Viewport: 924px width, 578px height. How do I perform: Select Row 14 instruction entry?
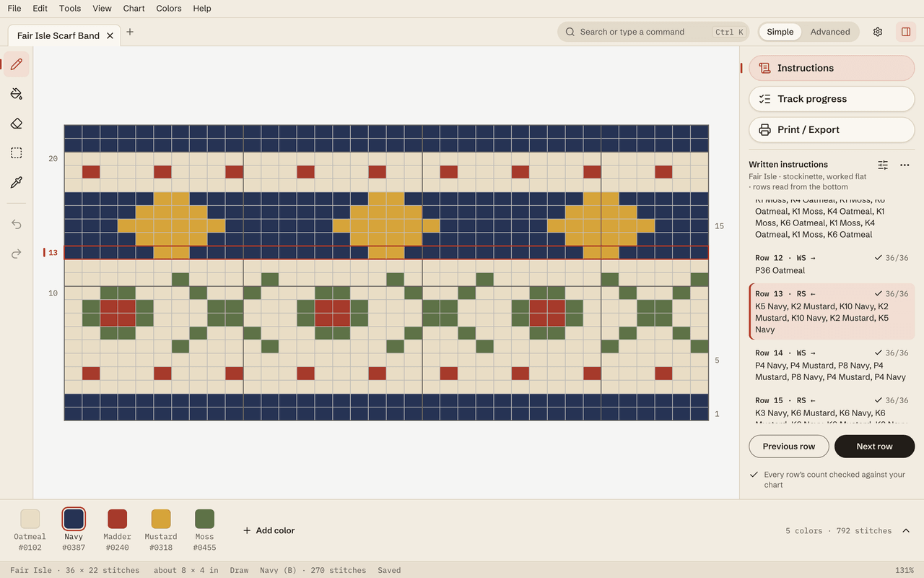coord(832,365)
